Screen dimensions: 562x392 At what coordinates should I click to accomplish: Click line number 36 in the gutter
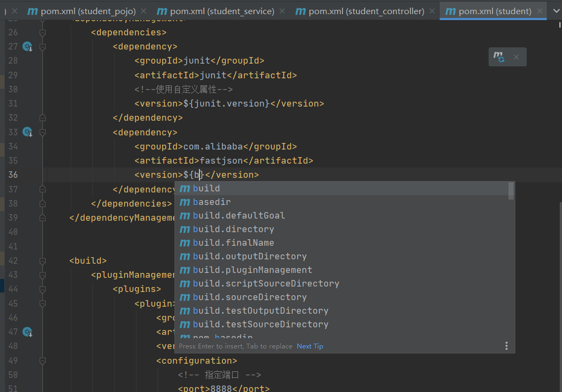coord(13,175)
